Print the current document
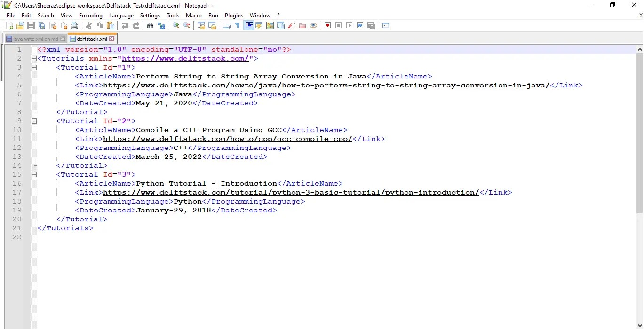This screenshot has height=329, width=644. (74, 25)
